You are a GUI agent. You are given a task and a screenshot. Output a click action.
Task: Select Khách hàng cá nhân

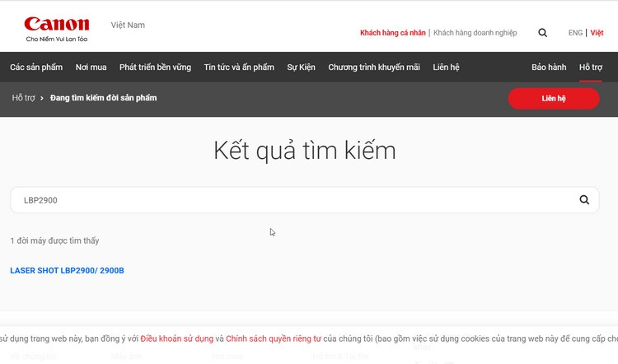(392, 33)
